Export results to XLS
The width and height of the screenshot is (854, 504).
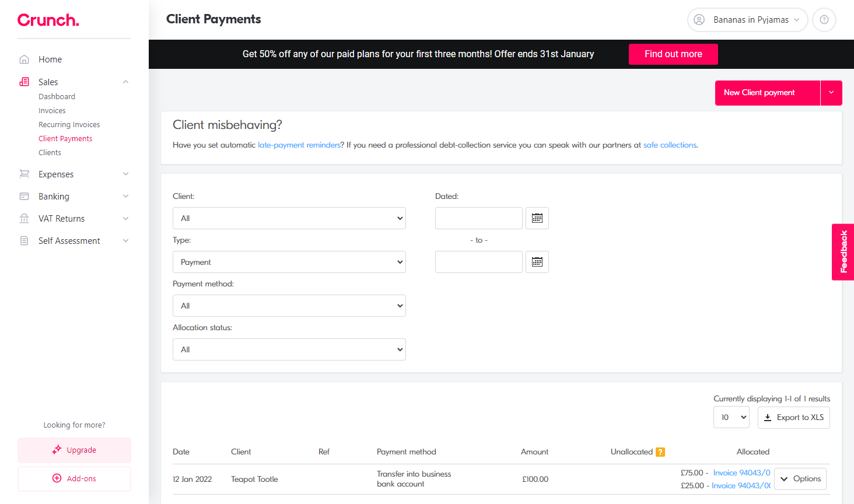click(x=793, y=418)
